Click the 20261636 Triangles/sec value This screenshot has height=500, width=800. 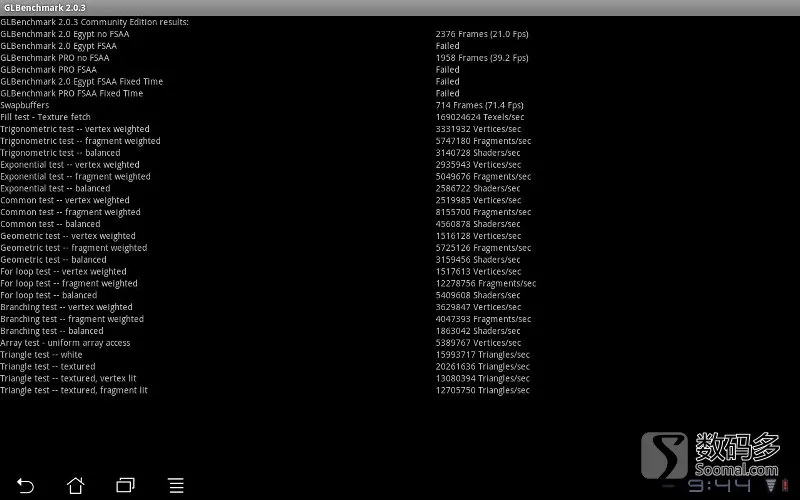click(483, 366)
